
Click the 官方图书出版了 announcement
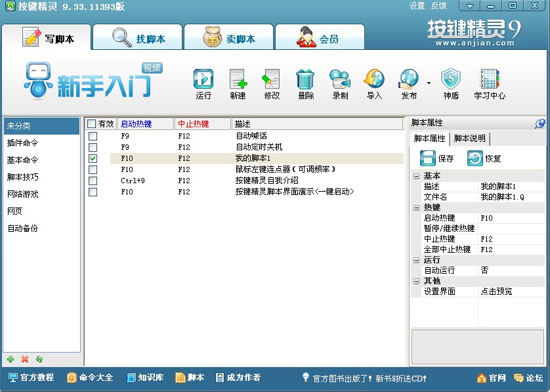(x=370, y=378)
